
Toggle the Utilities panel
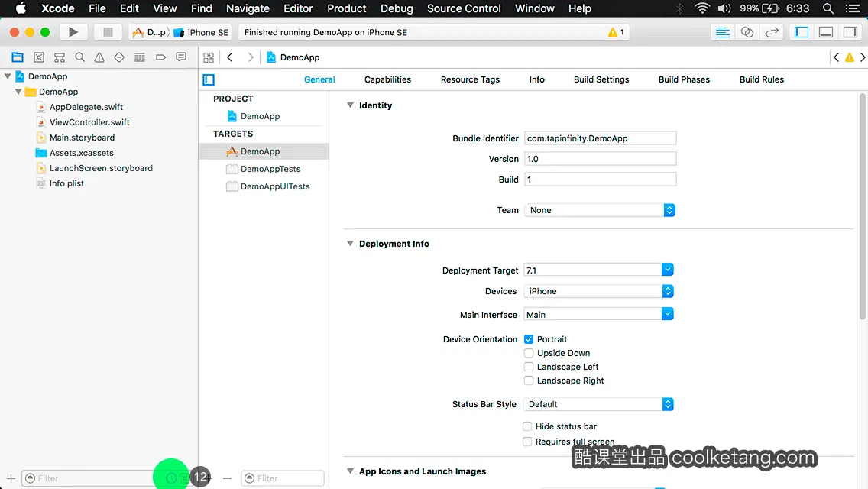850,32
